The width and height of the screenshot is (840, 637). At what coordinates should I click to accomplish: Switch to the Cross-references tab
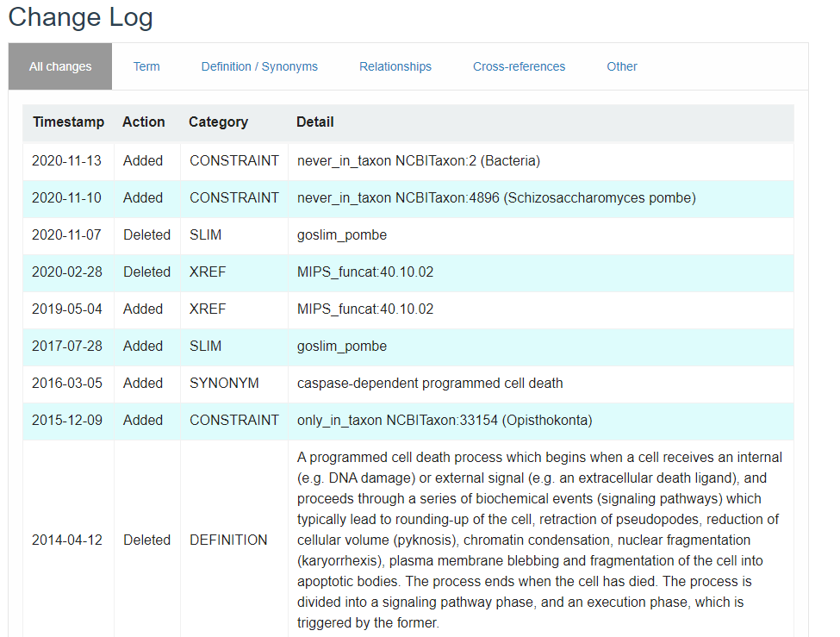519,66
